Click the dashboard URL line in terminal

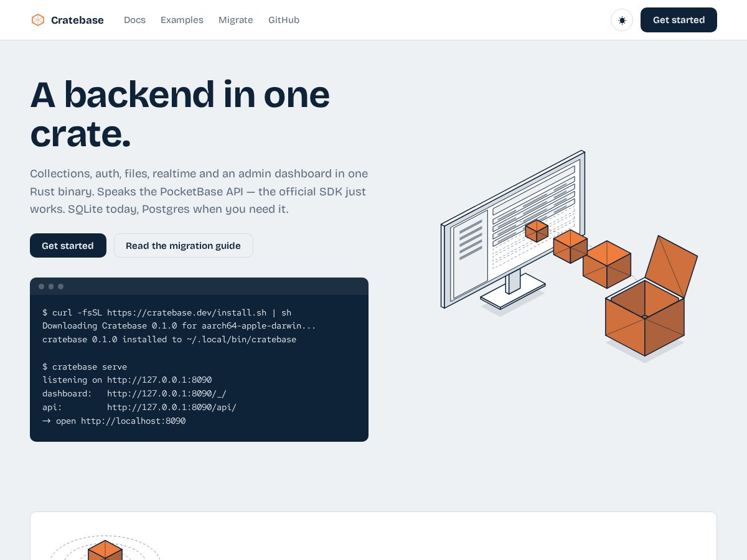point(134,393)
